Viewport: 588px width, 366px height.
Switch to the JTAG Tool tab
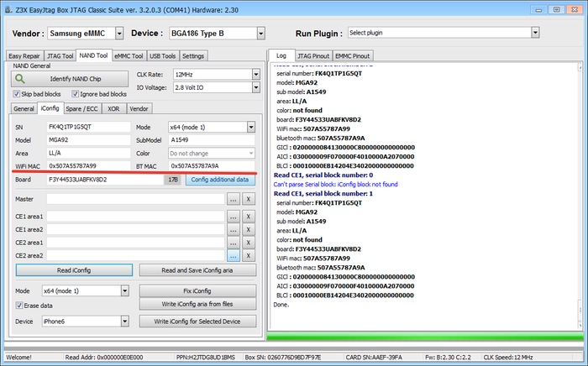pos(60,55)
